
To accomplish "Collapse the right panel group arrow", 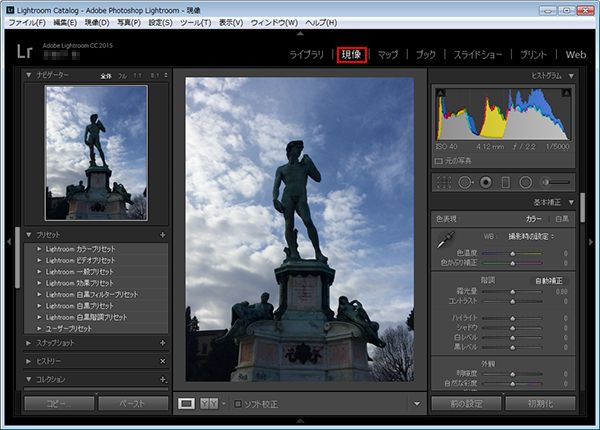I will [x=591, y=242].
